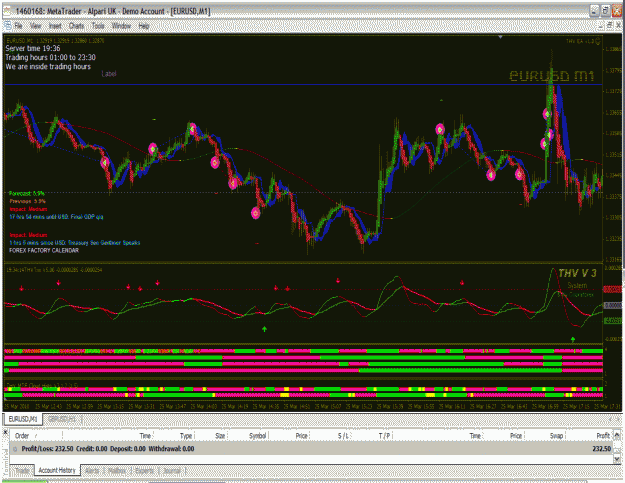Click the 'Server time 19:36' text

click(x=33, y=48)
